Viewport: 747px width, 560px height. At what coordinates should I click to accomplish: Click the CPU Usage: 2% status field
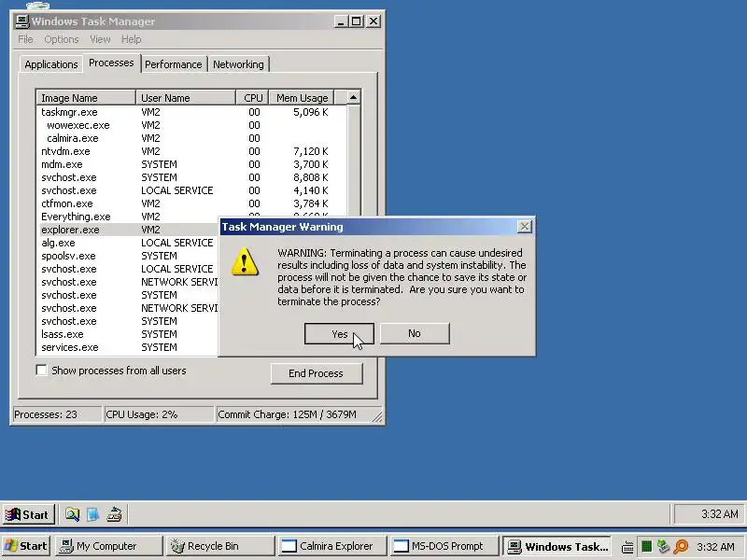159,414
